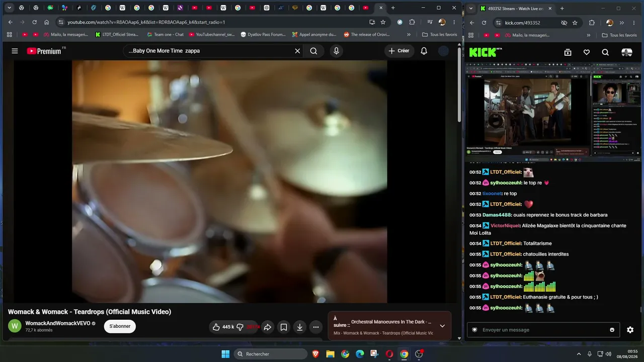Image resolution: width=644 pixels, height=362 pixels.
Task: Show hidden system tray icons
Action: 579,354
